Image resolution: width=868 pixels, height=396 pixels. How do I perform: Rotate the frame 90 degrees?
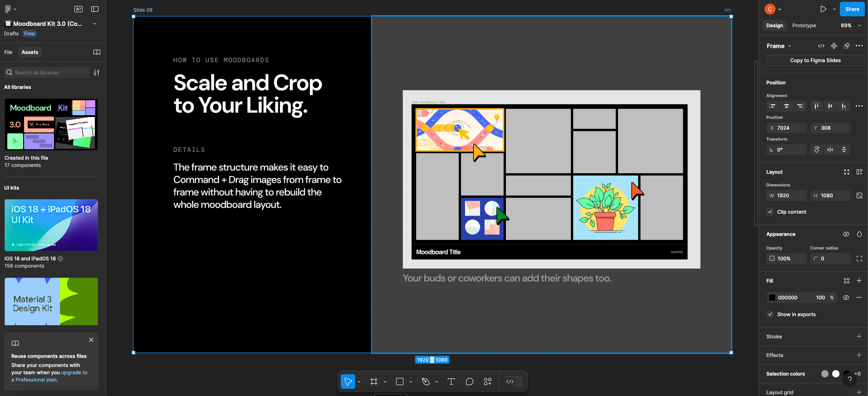(x=817, y=150)
